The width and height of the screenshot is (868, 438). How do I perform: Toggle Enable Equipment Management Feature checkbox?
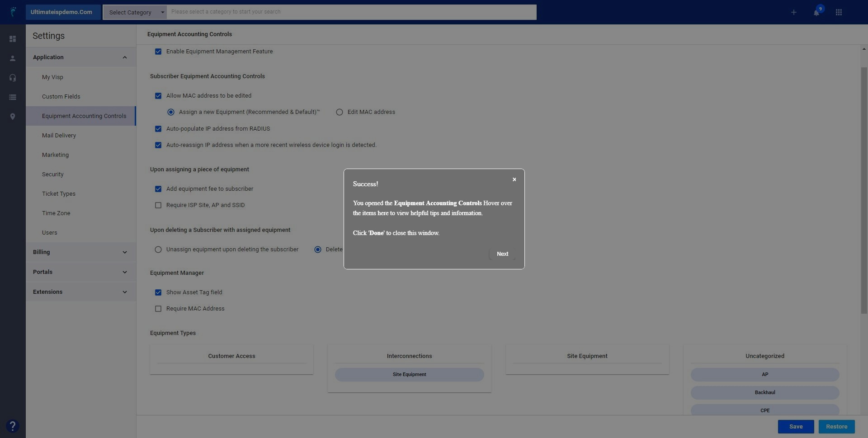click(158, 52)
